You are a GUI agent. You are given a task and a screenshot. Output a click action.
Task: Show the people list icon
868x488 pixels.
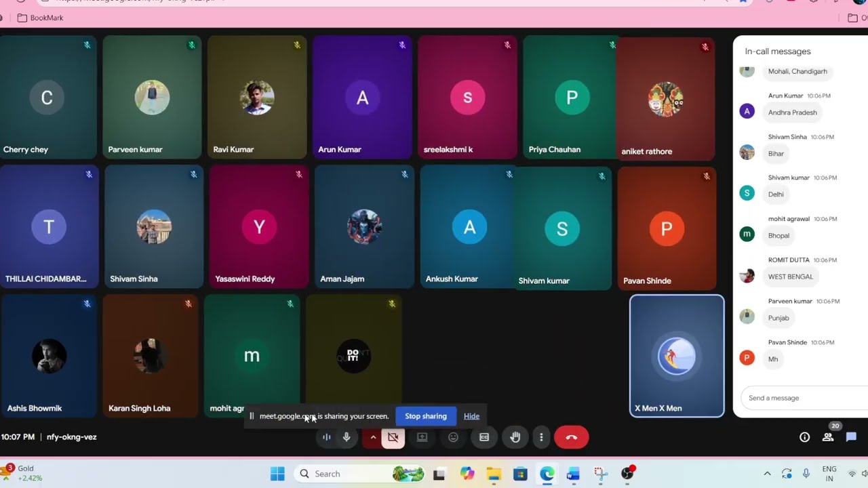click(x=828, y=437)
